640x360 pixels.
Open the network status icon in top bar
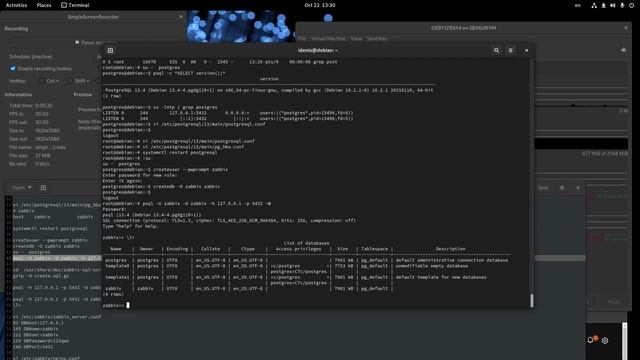click(x=594, y=5)
